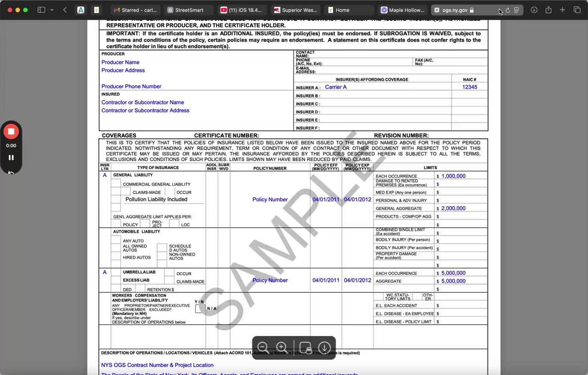Check the DED box
This screenshot has width=588, height=375.
116,288
